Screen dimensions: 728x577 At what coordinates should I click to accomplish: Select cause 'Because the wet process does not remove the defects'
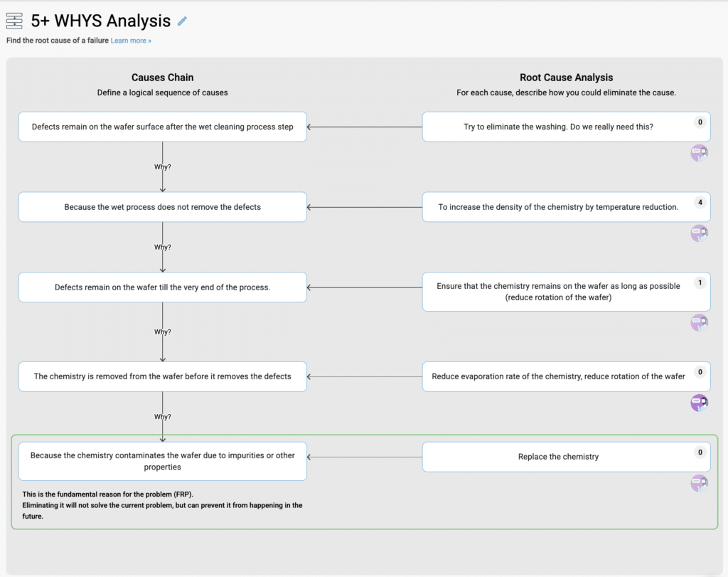[163, 207]
